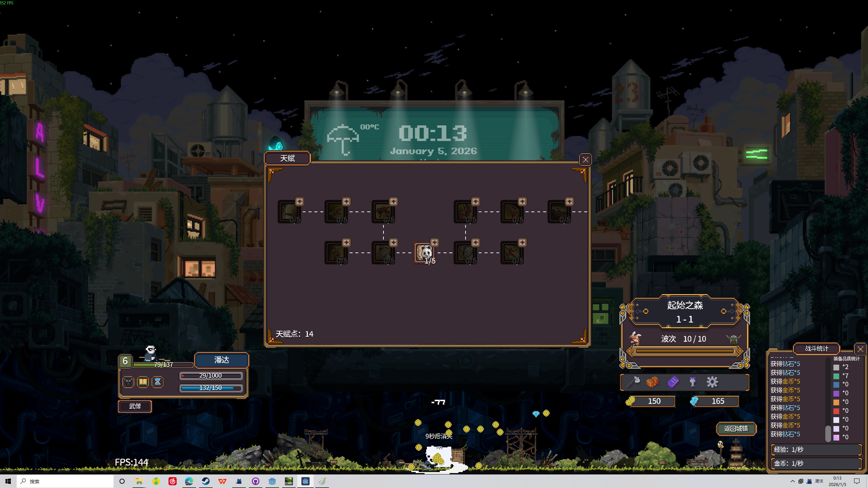Open the book icon in the character panel

click(x=142, y=382)
